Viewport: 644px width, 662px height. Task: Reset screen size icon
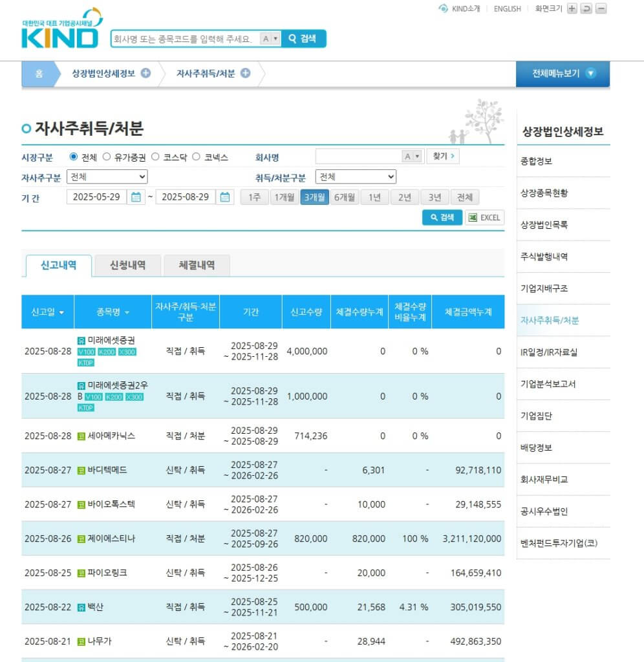coord(586,8)
